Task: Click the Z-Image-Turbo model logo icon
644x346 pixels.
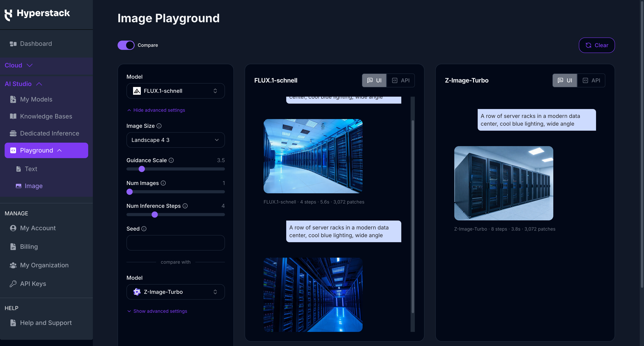Action: click(137, 292)
